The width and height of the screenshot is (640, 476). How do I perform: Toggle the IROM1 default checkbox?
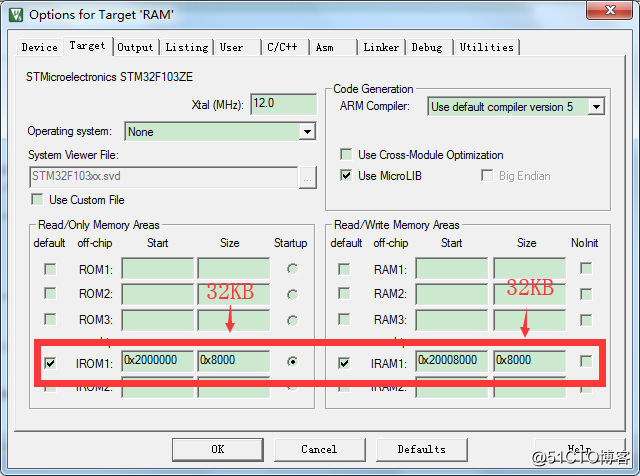(50, 363)
